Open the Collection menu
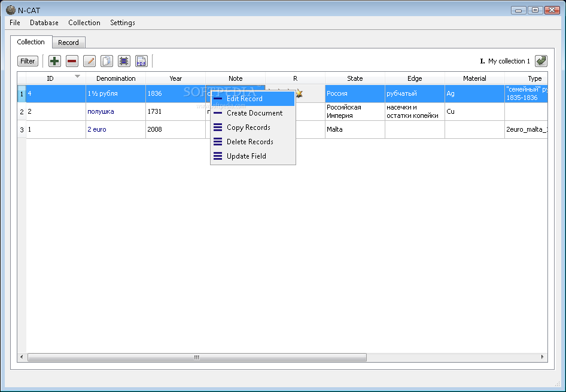The width and height of the screenshot is (566, 392). point(84,23)
